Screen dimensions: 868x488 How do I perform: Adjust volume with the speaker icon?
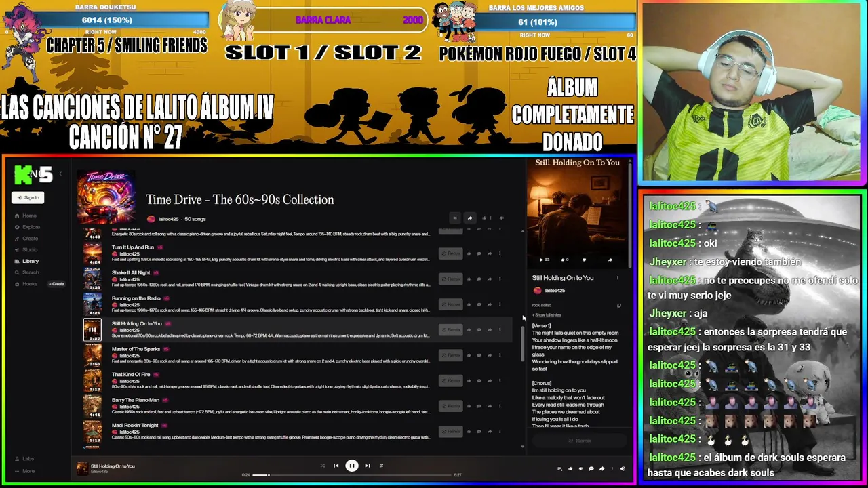pyautogui.click(x=623, y=468)
